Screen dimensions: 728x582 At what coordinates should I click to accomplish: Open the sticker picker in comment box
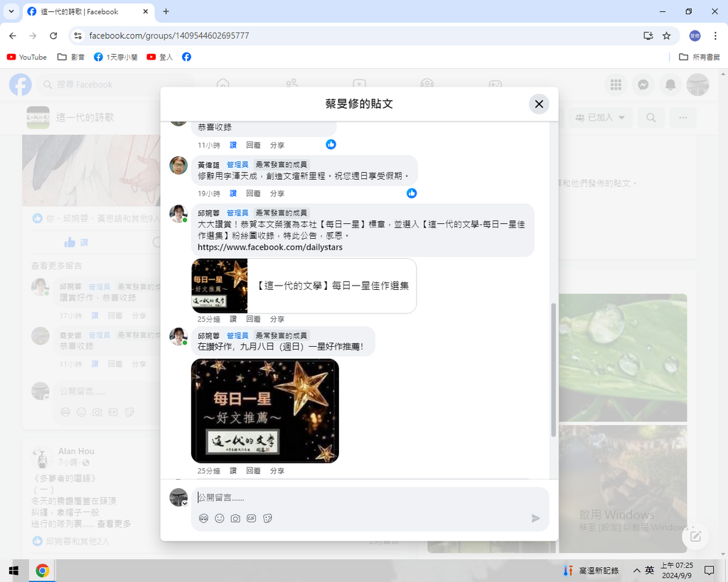[x=268, y=518]
